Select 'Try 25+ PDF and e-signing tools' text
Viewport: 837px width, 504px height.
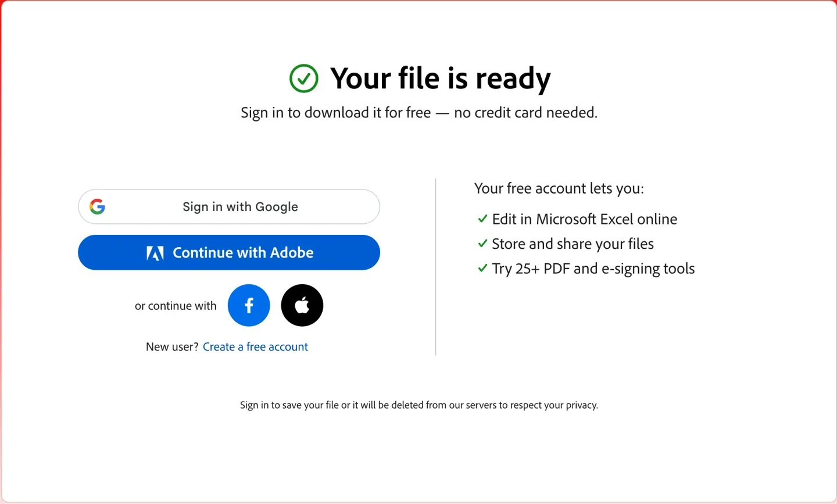coord(593,269)
